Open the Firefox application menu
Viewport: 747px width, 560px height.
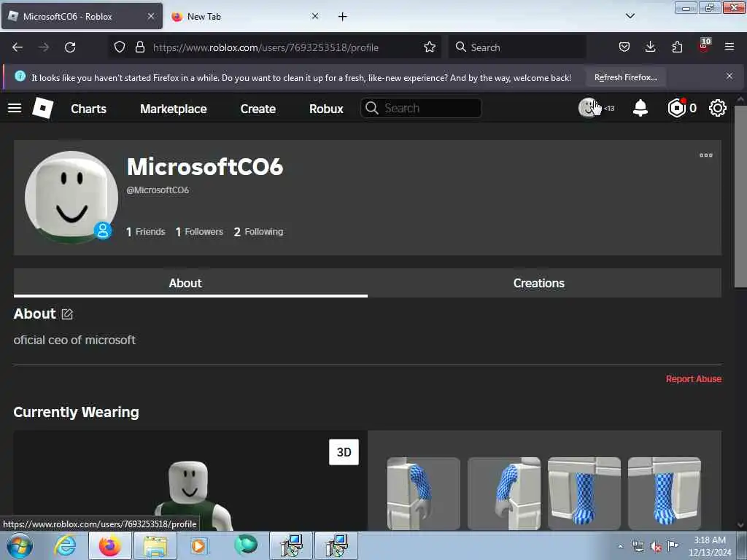[729, 47]
